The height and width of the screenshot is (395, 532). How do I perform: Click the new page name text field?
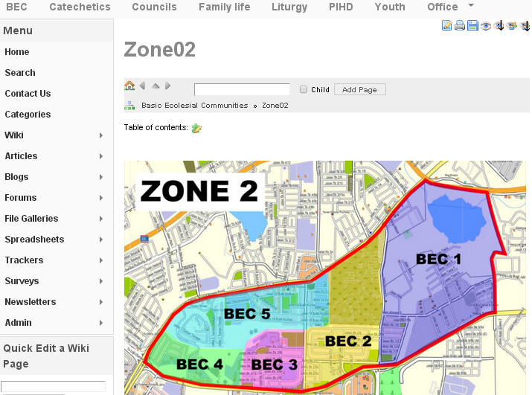[x=242, y=89]
